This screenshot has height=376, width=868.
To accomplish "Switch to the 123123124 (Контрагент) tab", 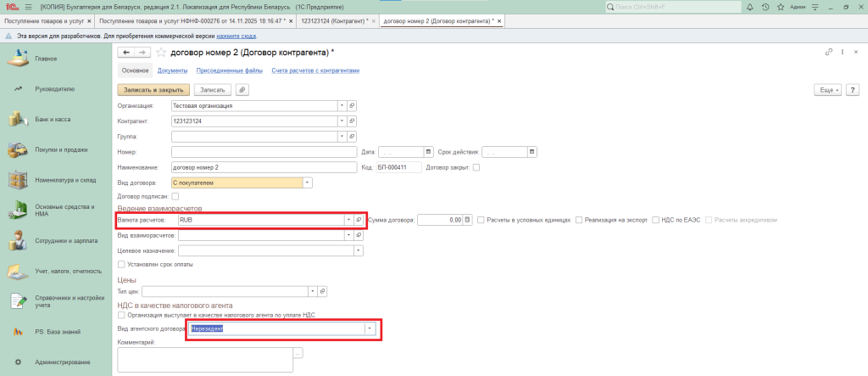I will (x=331, y=20).
